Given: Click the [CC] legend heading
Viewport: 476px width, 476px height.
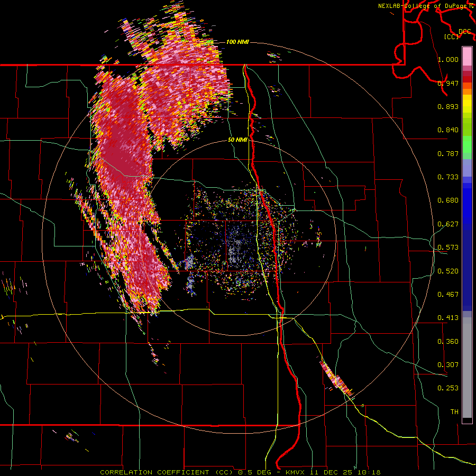Looking at the screenshot, I should pos(452,36).
